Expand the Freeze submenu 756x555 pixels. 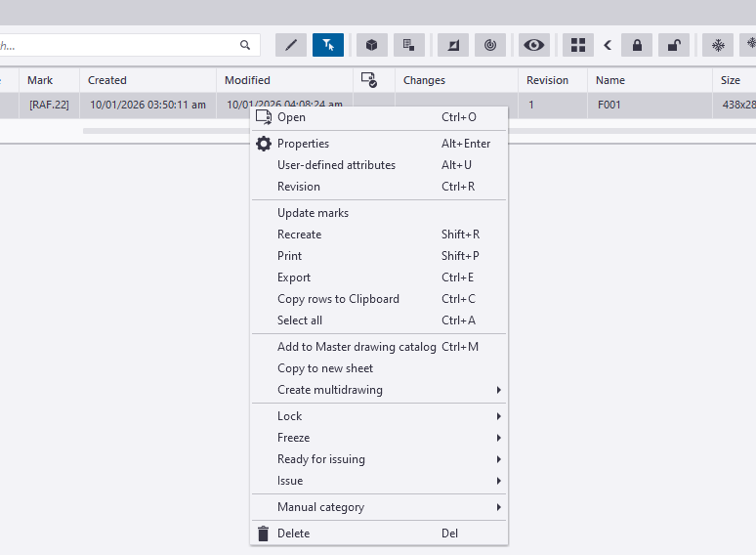379,438
